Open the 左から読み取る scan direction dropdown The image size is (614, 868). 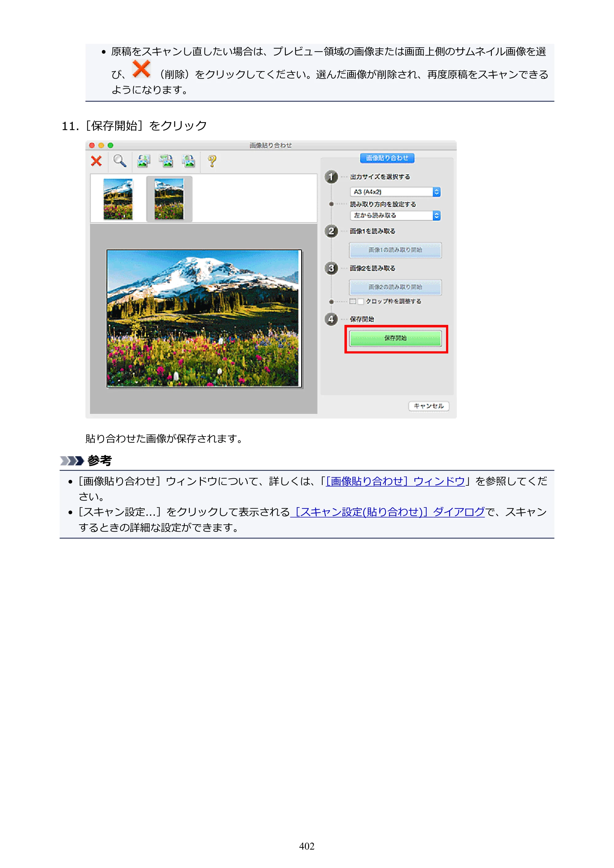(x=395, y=215)
